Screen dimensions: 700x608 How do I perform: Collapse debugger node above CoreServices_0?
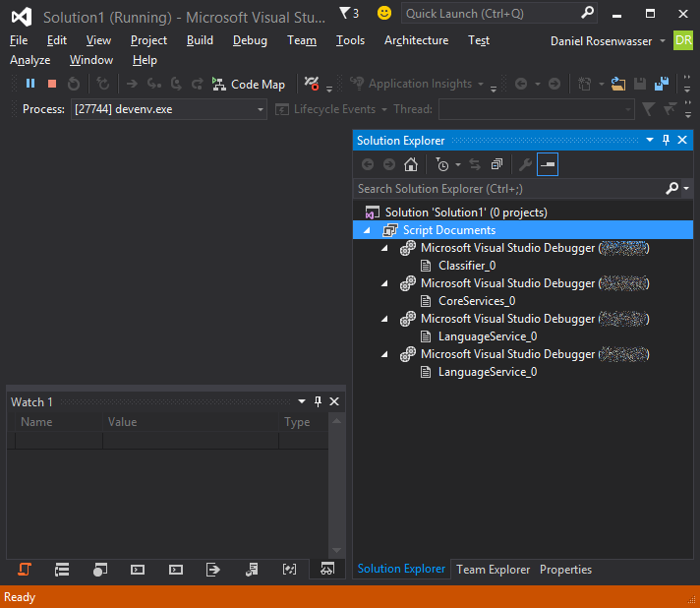(384, 283)
